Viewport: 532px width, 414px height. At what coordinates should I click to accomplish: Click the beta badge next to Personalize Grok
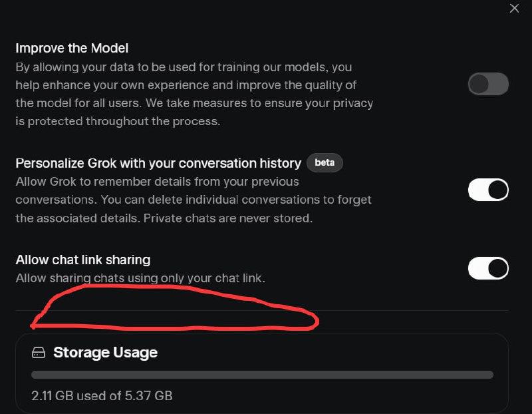[x=325, y=163]
